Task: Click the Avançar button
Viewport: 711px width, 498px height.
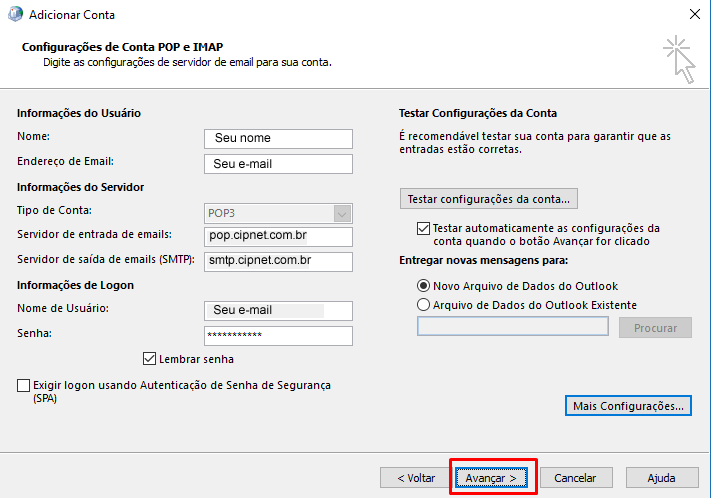Action: pos(491,478)
